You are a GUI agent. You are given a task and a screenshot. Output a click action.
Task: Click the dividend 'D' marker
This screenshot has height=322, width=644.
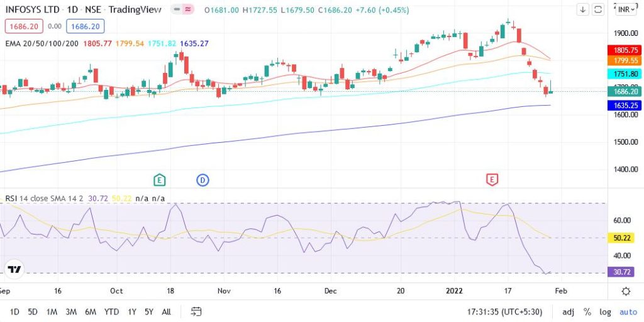[x=203, y=180]
